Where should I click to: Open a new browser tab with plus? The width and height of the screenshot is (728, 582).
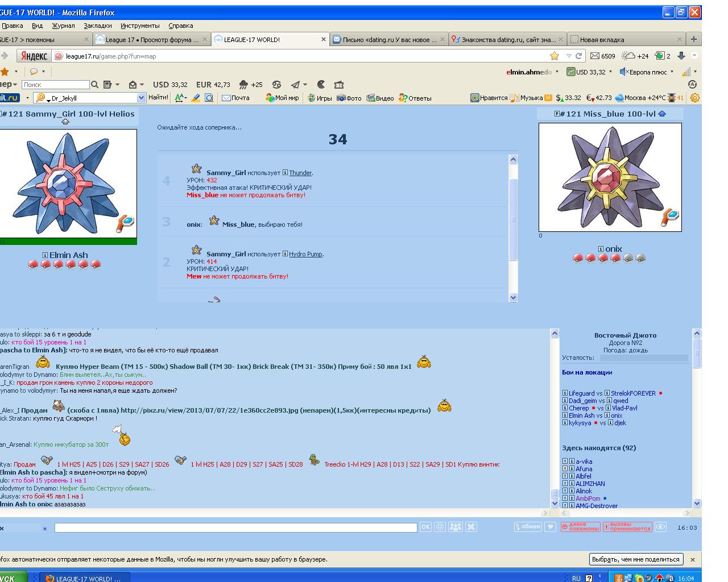click(693, 39)
